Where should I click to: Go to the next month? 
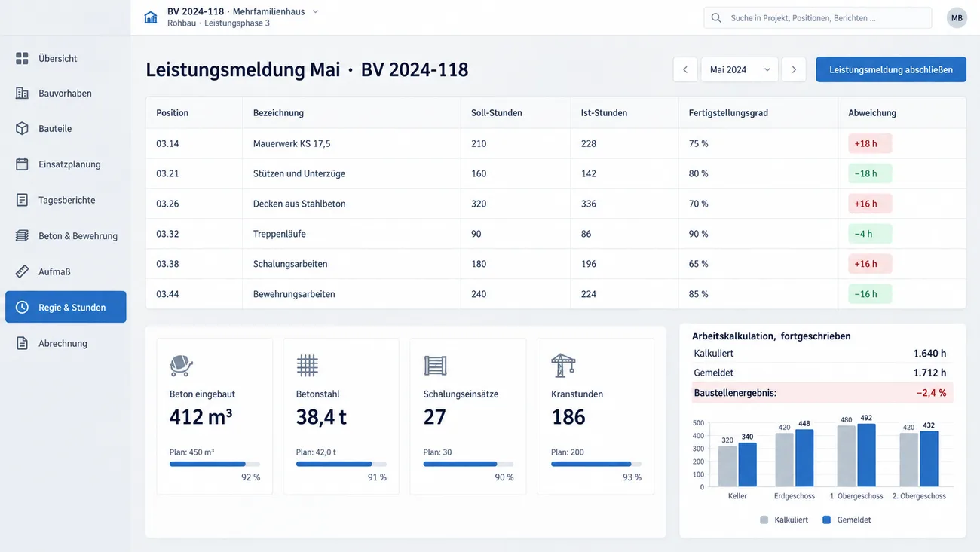pos(794,69)
